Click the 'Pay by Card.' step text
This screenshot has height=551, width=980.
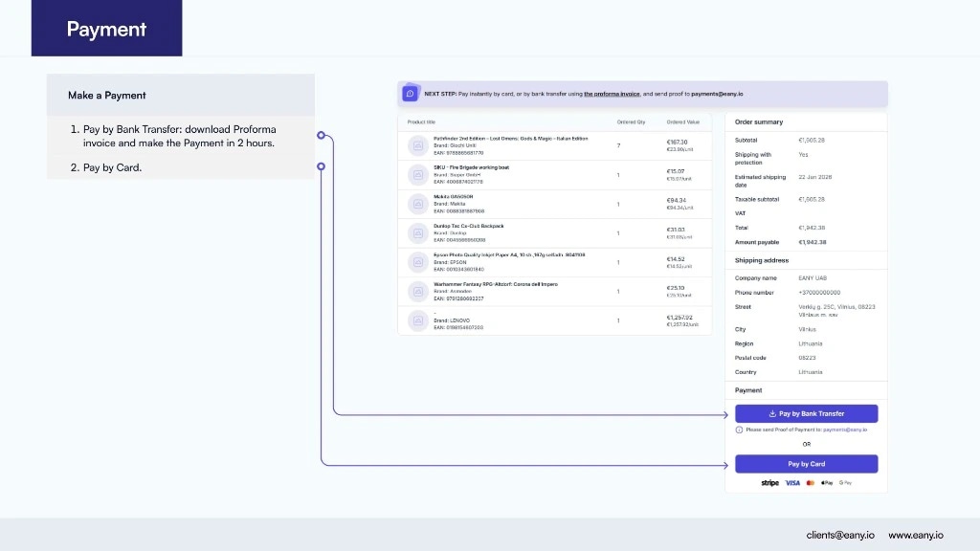click(x=113, y=167)
